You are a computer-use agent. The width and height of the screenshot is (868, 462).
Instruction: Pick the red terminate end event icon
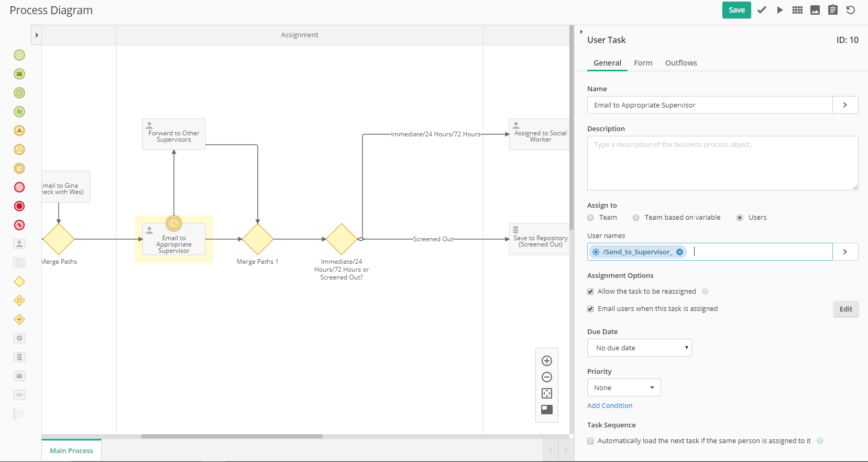click(x=19, y=206)
